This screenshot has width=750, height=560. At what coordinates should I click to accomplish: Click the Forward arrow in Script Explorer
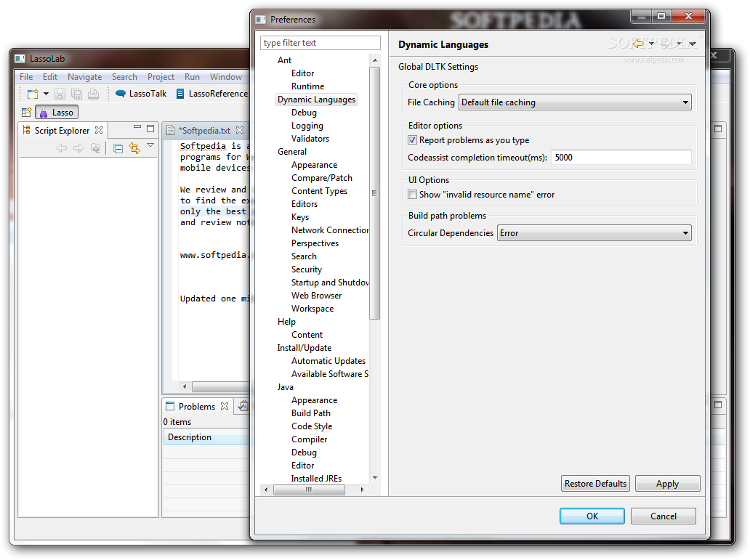coord(78,148)
